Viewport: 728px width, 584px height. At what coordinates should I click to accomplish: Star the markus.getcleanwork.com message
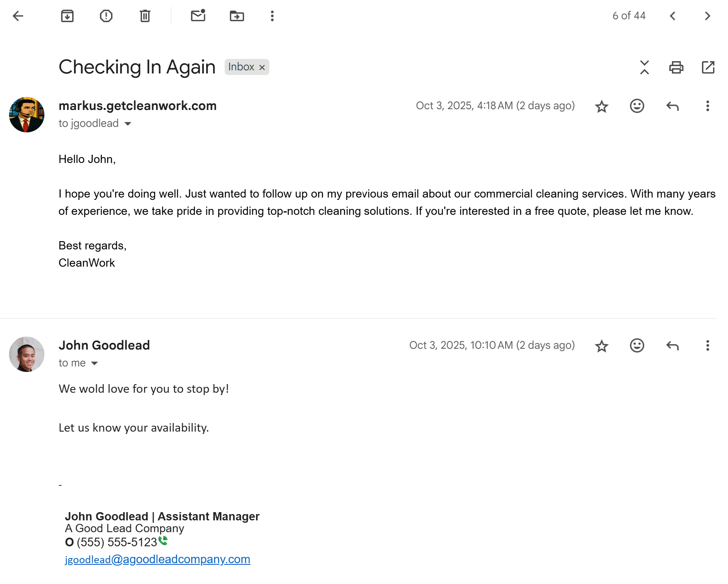pos(601,106)
